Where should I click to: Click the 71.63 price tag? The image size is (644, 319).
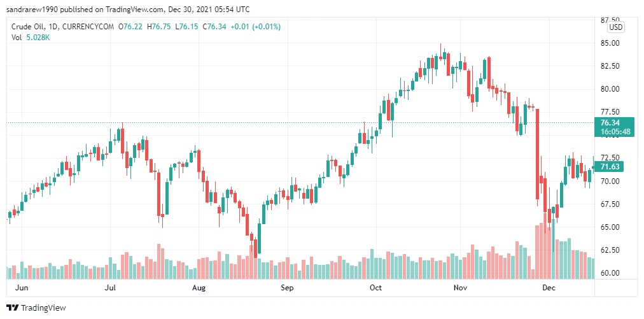coord(610,166)
